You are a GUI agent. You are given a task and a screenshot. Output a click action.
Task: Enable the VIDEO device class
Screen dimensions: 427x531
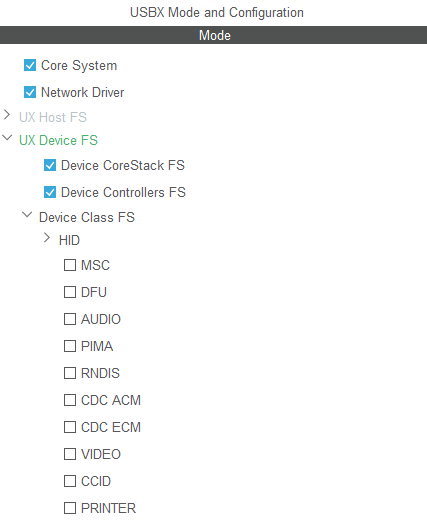[x=70, y=454]
